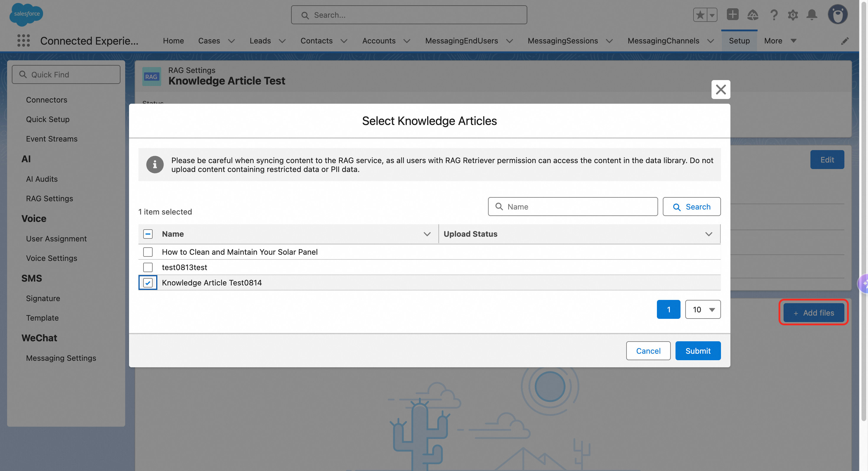Viewport: 868px width, 471px height.
Task: Submit the selected knowledge articles
Action: (x=698, y=351)
